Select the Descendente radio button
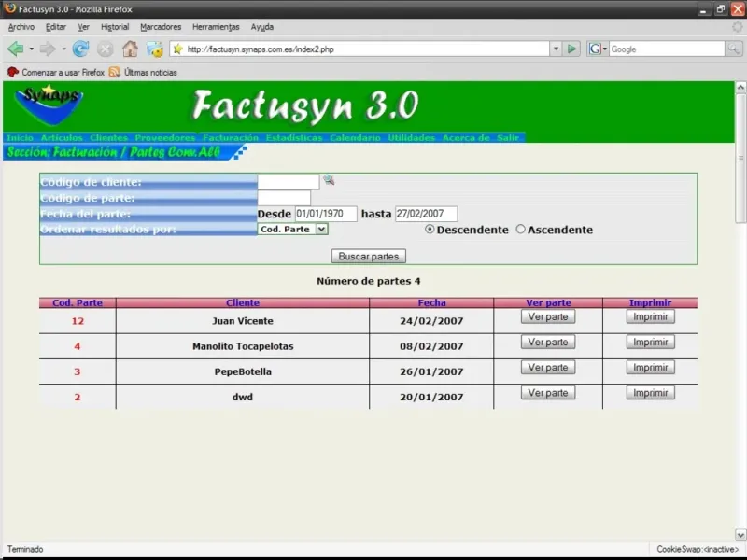The width and height of the screenshot is (747, 560). [x=430, y=229]
